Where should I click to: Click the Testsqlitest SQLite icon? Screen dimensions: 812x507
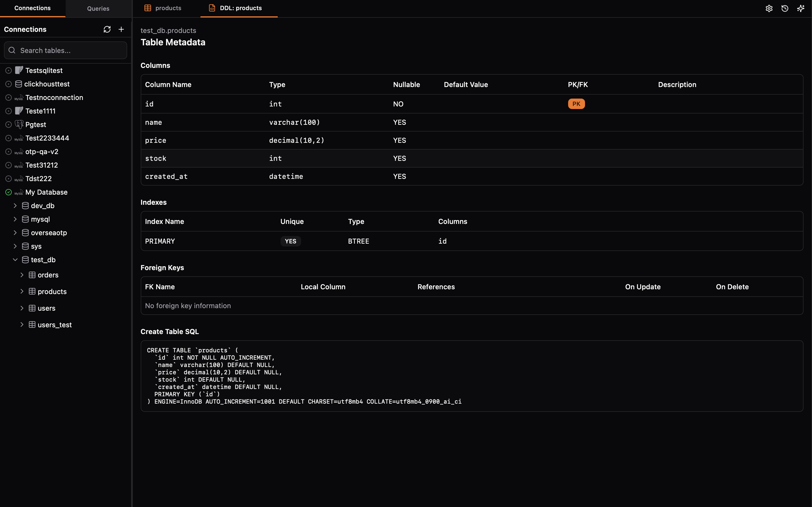19,70
